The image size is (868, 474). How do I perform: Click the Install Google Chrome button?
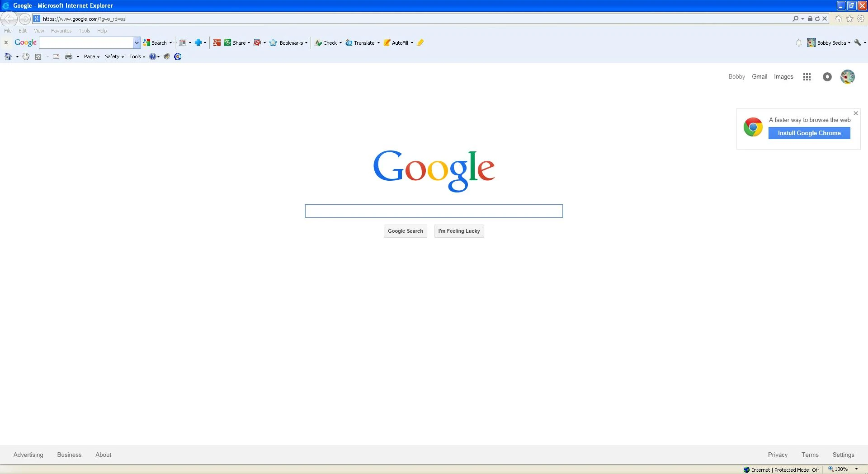click(x=809, y=133)
